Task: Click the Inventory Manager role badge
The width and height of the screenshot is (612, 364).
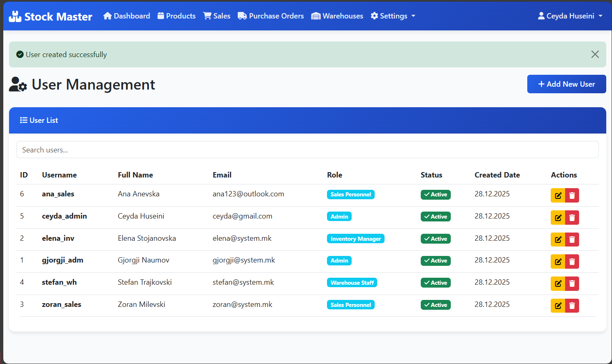Action: click(x=355, y=239)
